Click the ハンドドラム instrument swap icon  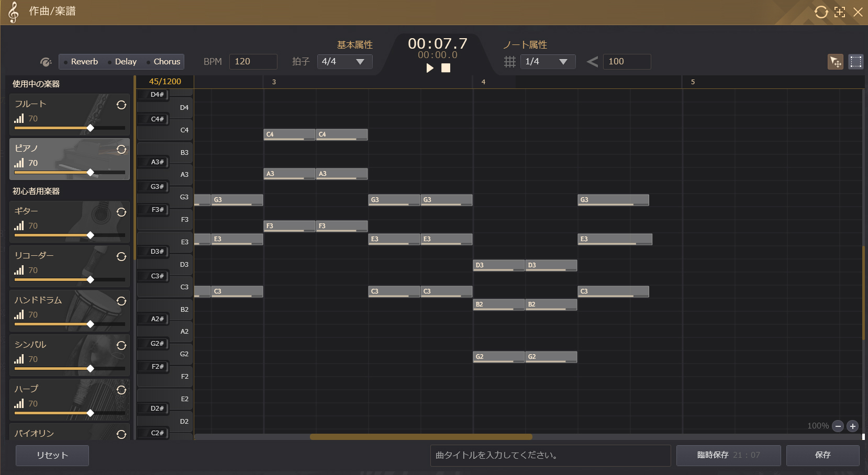coord(121,301)
